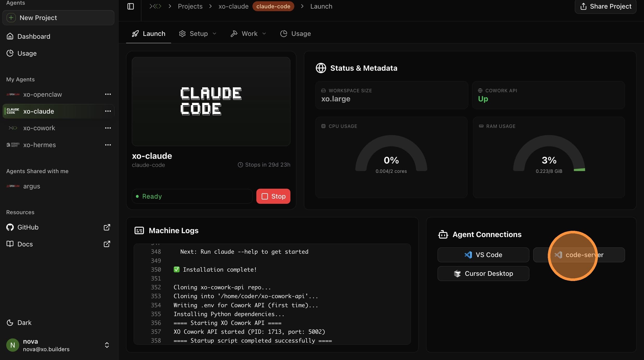
Task: Stop the xo-claude agent
Action: click(273, 196)
